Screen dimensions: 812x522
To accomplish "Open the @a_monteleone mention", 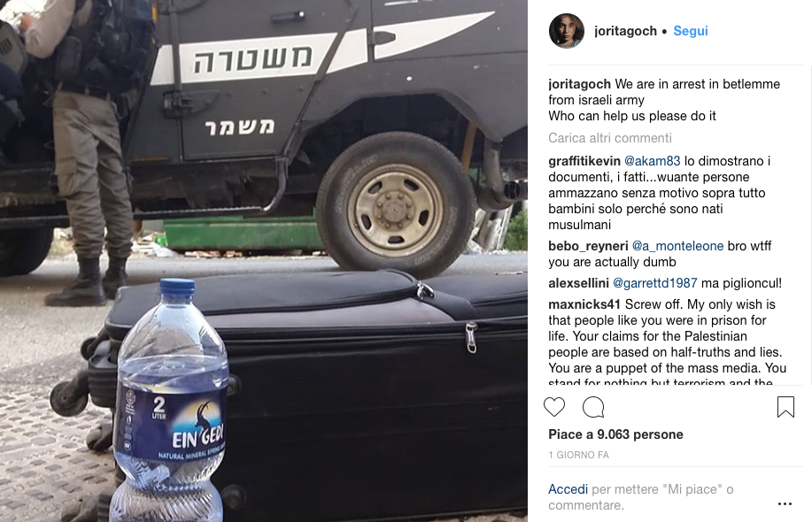I will pyautogui.click(x=678, y=246).
